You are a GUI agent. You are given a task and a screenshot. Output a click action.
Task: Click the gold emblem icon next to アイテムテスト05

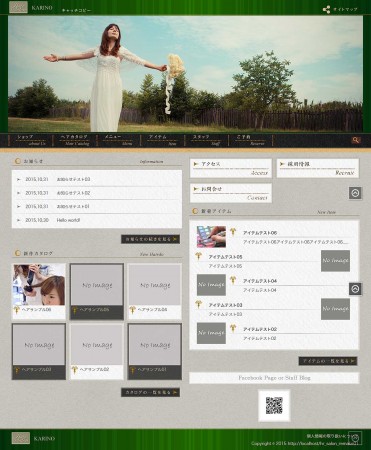(x=199, y=256)
